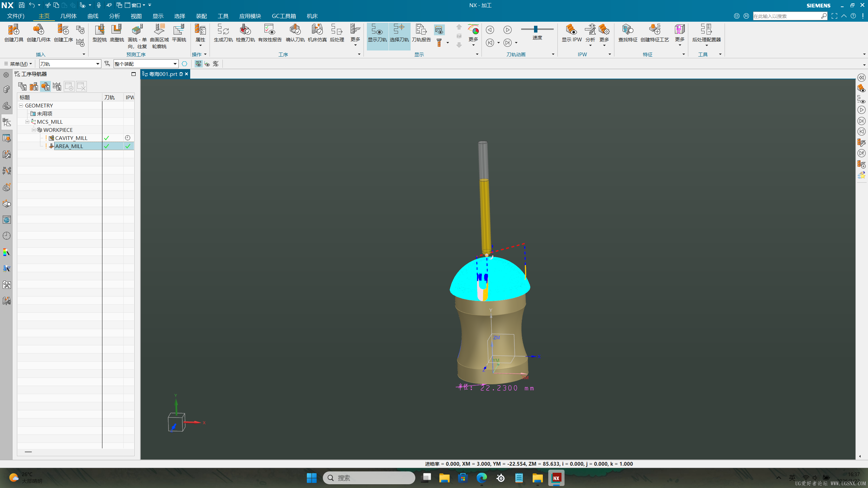
Task: Switch to the 几何体 geometry ribbon tab
Action: (x=68, y=16)
